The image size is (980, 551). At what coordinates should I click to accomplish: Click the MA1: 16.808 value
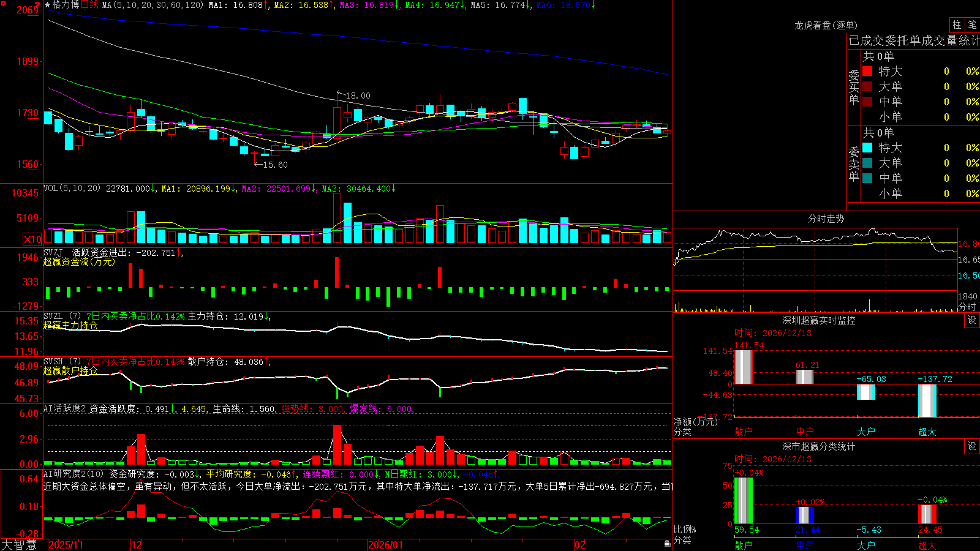[x=237, y=5]
